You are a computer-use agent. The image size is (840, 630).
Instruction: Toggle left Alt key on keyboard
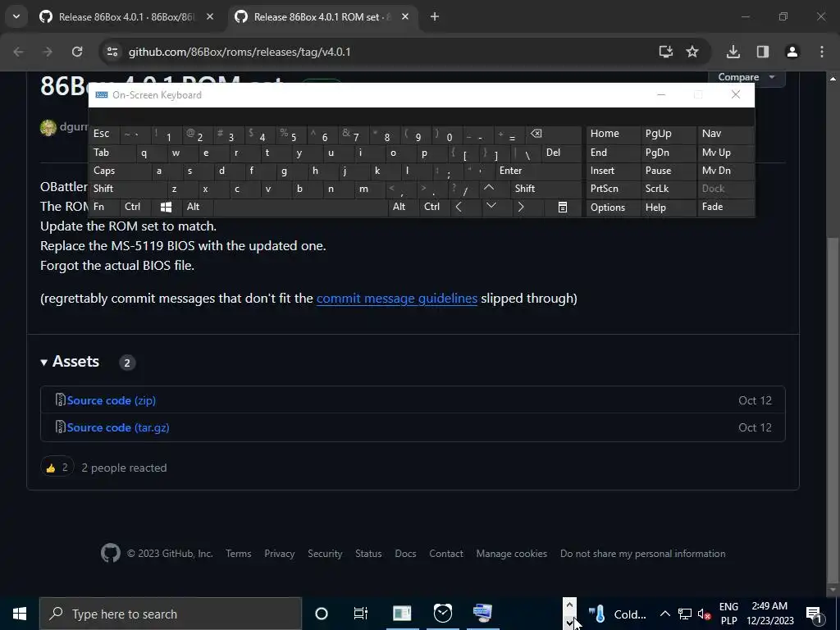199,207
